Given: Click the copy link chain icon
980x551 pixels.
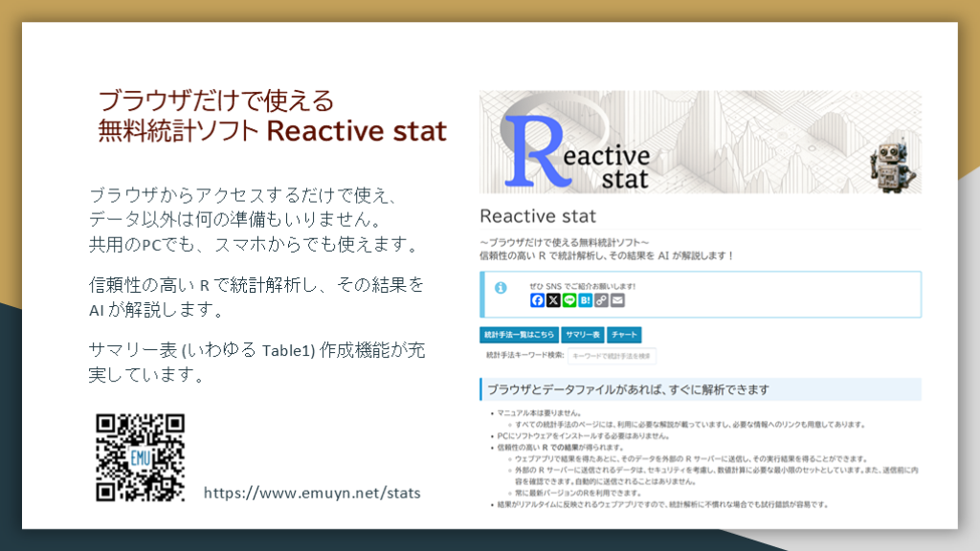Looking at the screenshot, I should point(601,300).
